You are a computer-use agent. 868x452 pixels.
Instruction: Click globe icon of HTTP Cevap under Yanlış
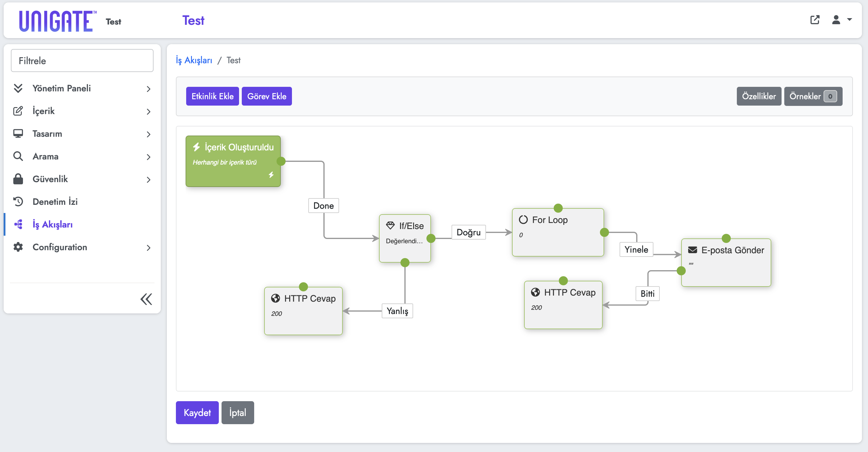click(275, 298)
